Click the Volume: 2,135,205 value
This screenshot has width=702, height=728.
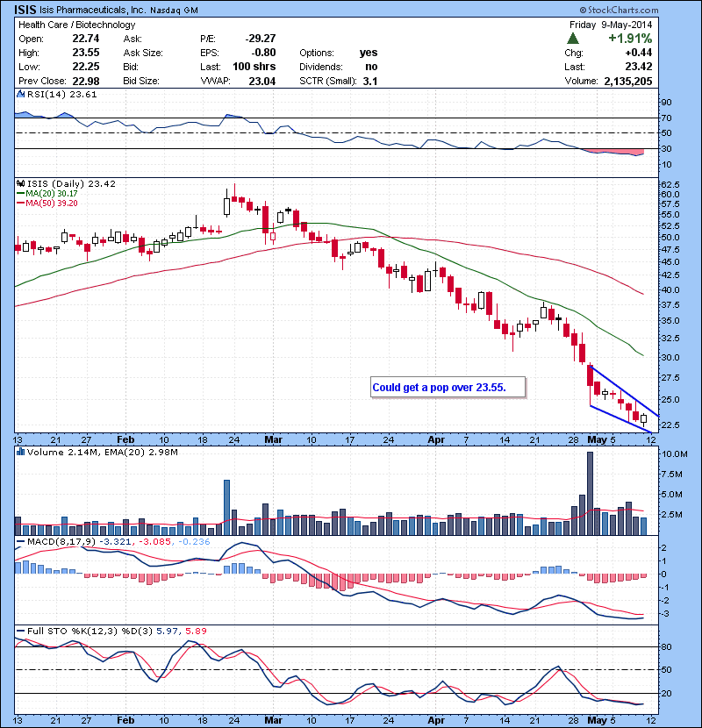(x=628, y=82)
